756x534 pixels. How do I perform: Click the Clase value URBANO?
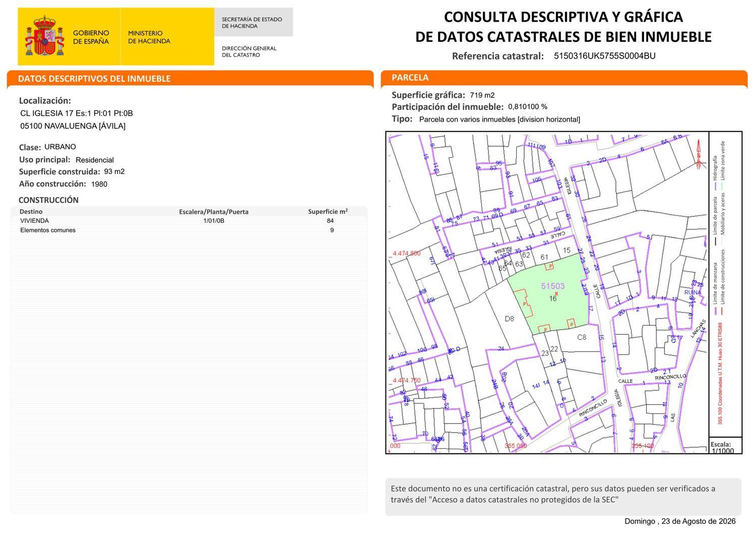coord(60,147)
